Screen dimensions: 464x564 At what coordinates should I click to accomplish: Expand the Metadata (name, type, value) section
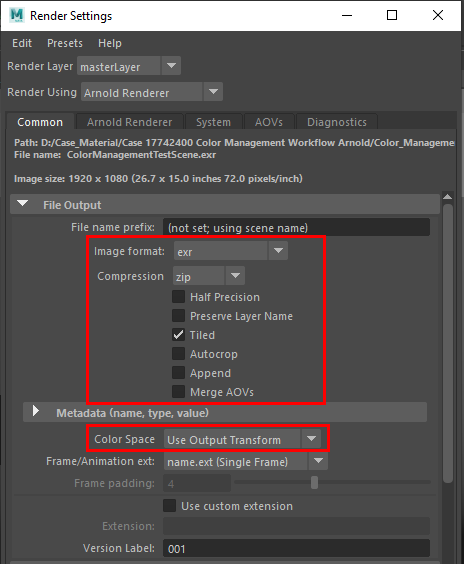[x=36, y=411]
